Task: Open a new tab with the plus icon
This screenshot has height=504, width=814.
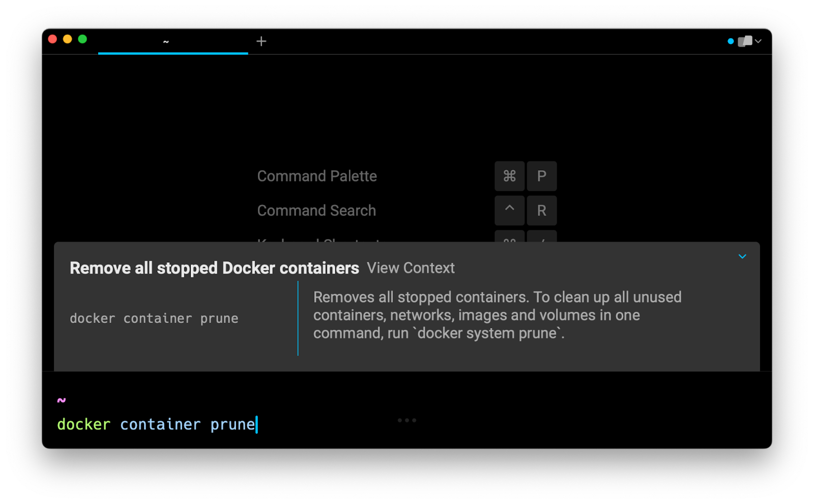Action: [261, 41]
